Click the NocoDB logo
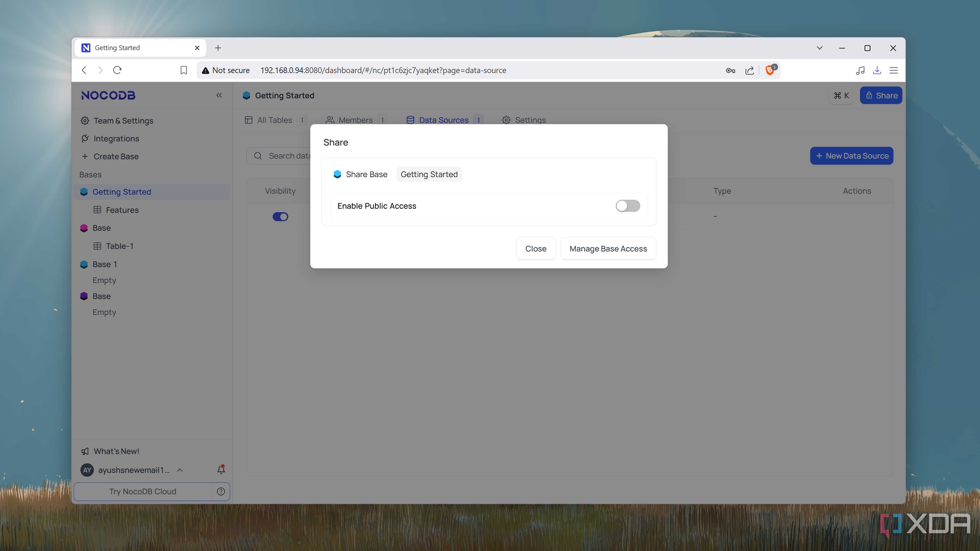Screen dimensions: 980x551 point(108,95)
